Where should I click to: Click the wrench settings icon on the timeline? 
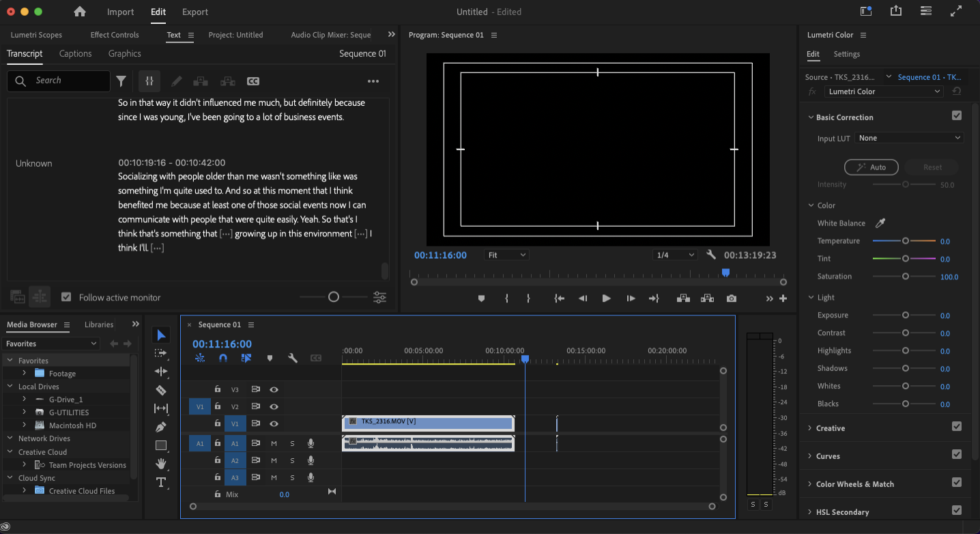point(292,357)
